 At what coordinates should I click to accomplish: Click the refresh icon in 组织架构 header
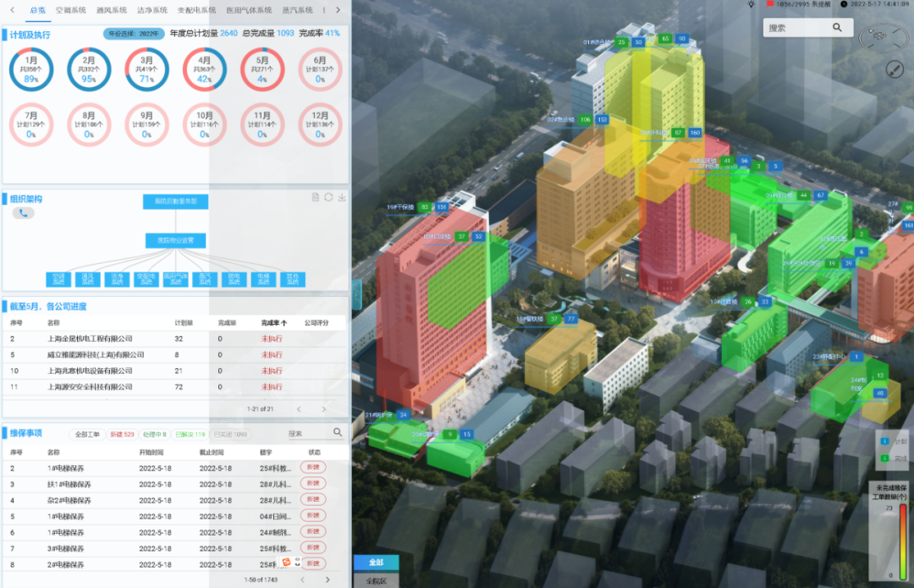[328, 198]
